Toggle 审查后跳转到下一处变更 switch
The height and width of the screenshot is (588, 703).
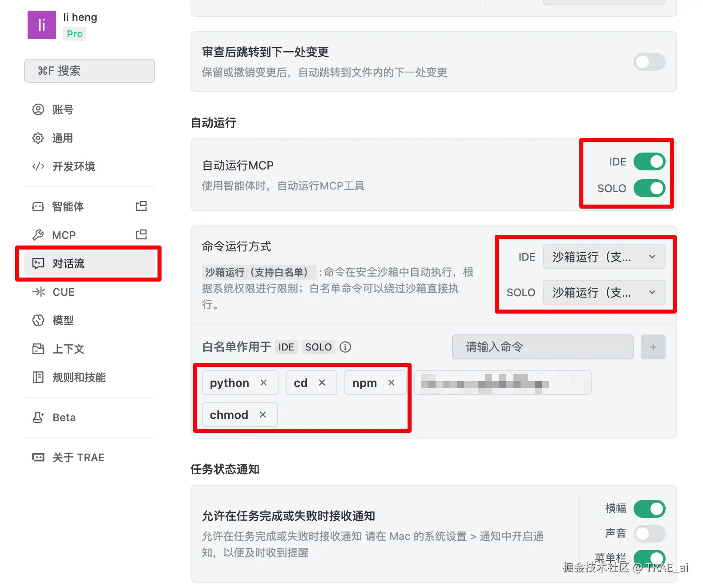click(650, 62)
